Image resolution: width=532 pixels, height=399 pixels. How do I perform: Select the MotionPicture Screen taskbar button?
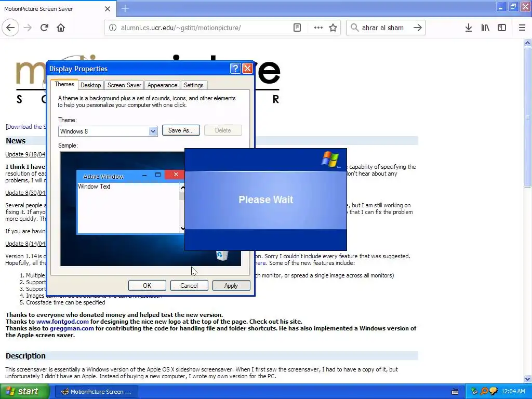[96, 392]
